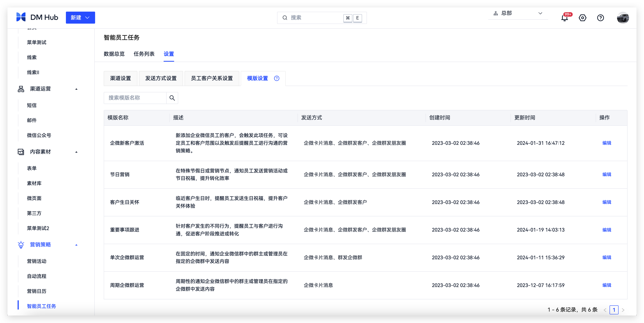
Task: Open 微信公众号 in the sidebar
Action: (x=39, y=135)
